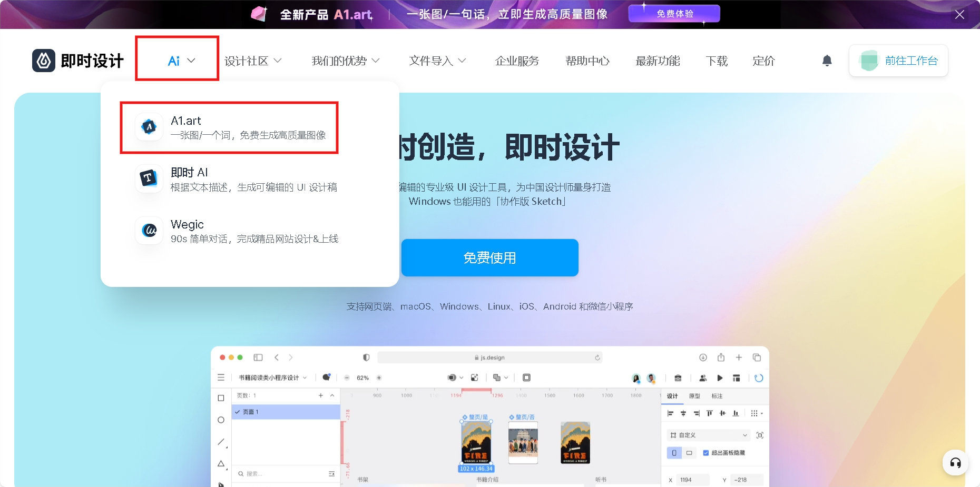980x487 pixels.
Task: Select 即时 AI in the Ai dropdown
Action: pyautogui.click(x=236, y=180)
